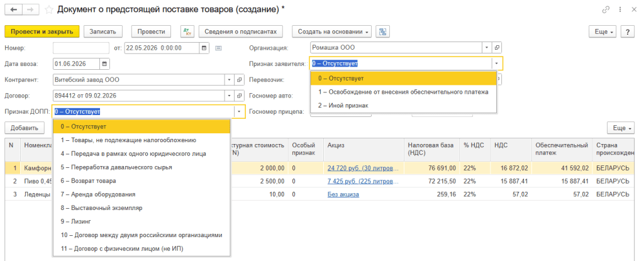Image resolution: width=644 pixels, height=261 pixels.
Task: Click Провести и закрыть button
Action: tap(42, 31)
